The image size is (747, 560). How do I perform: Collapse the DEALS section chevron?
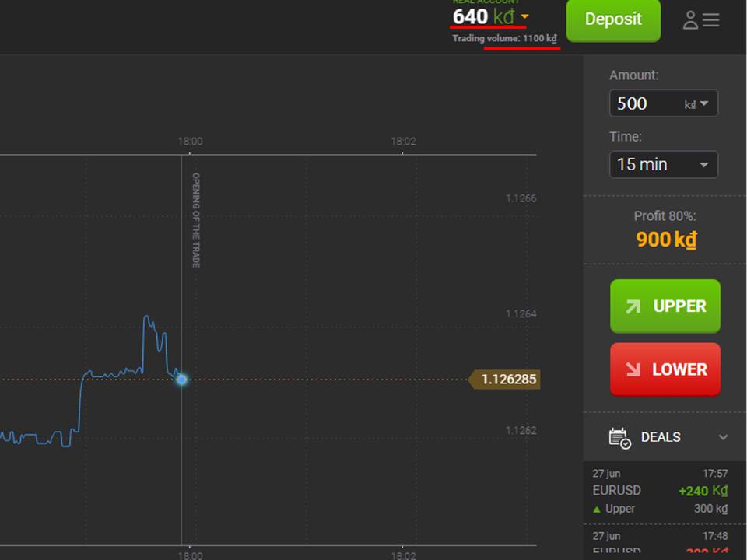coord(723,437)
